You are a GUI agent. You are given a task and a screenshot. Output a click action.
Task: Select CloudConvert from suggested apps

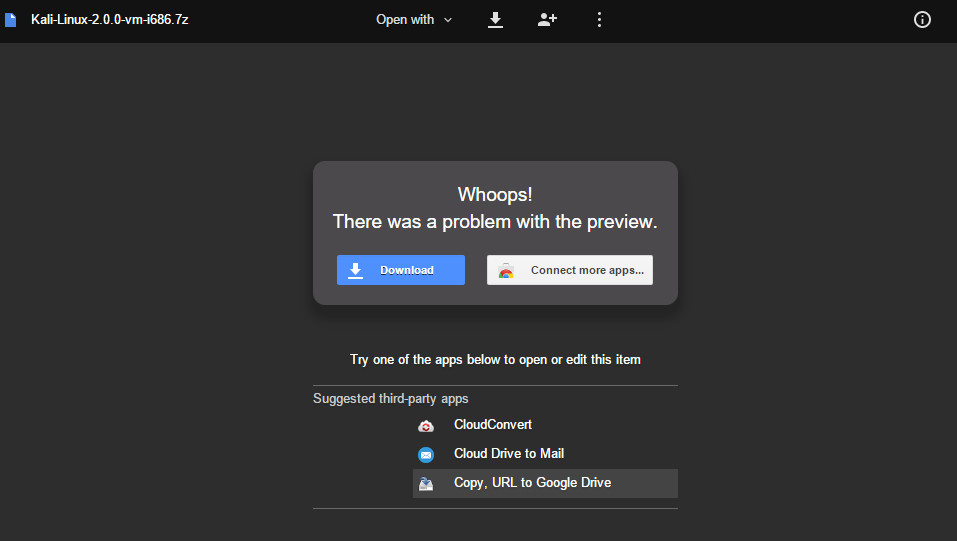tap(545, 425)
